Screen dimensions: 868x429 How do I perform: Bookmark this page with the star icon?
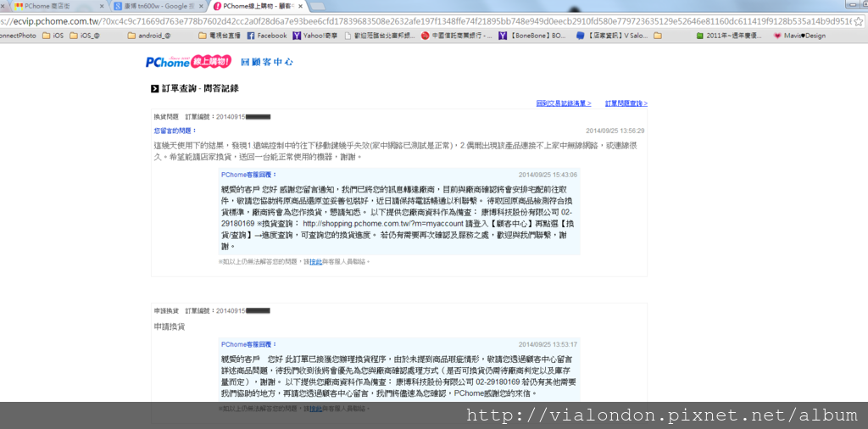tap(859, 21)
